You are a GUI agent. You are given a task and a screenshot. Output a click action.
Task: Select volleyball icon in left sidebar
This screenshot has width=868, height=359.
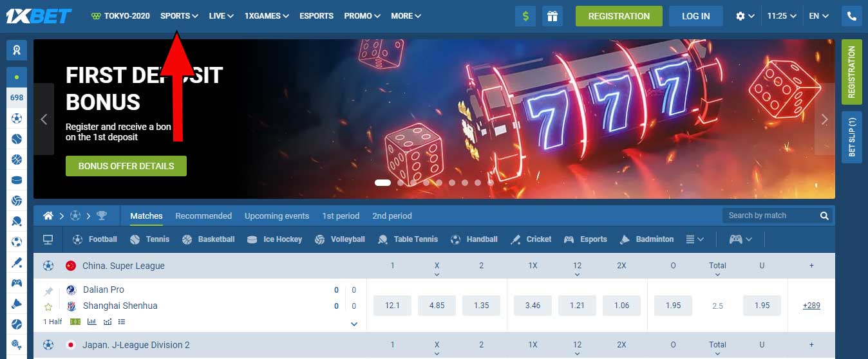point(16,201)
